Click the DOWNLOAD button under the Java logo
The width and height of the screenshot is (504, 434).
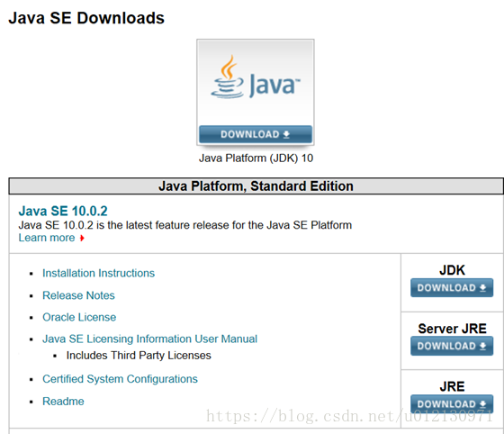point(256,134)
